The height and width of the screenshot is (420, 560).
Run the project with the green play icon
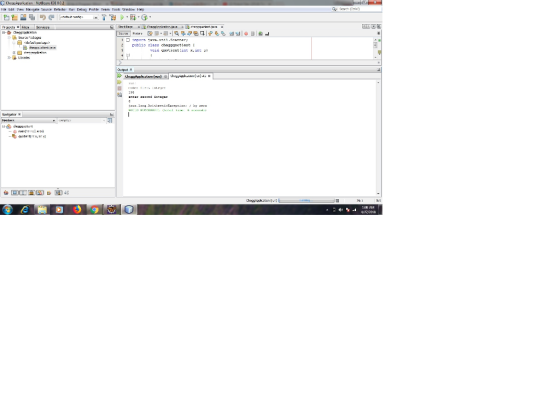coord(122,17)
